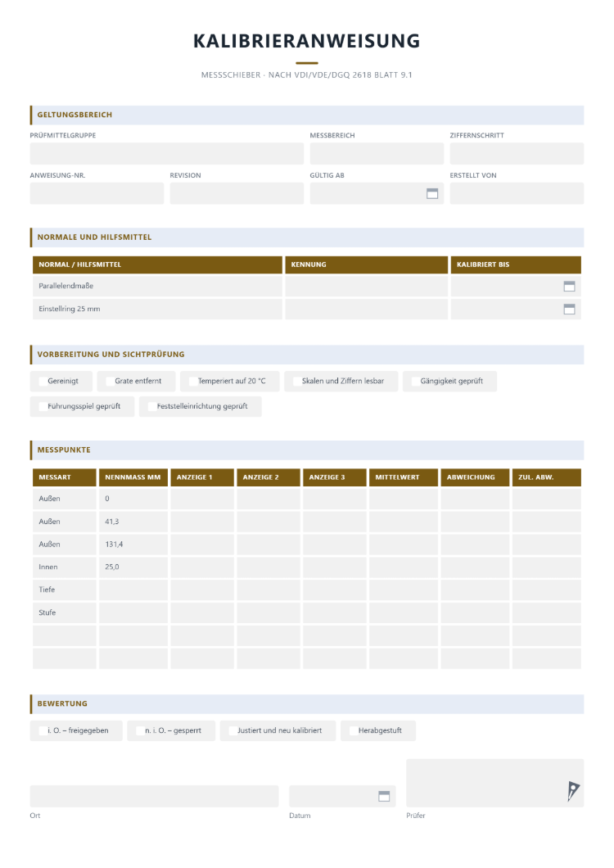Viewport: 614px width, 868px height.
Task: Open the Datum calendar picker icon
Action: 384,796
